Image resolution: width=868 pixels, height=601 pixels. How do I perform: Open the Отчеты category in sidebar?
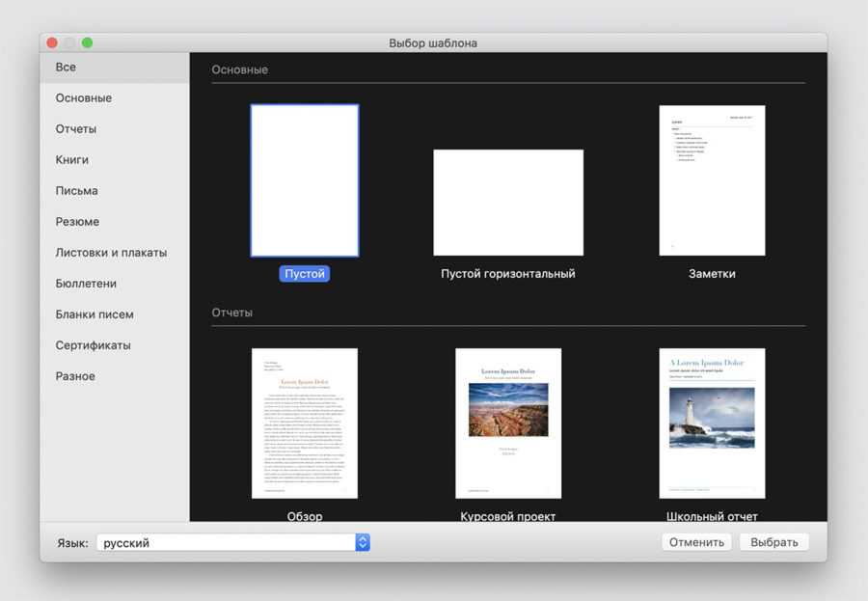click(76, 129)
